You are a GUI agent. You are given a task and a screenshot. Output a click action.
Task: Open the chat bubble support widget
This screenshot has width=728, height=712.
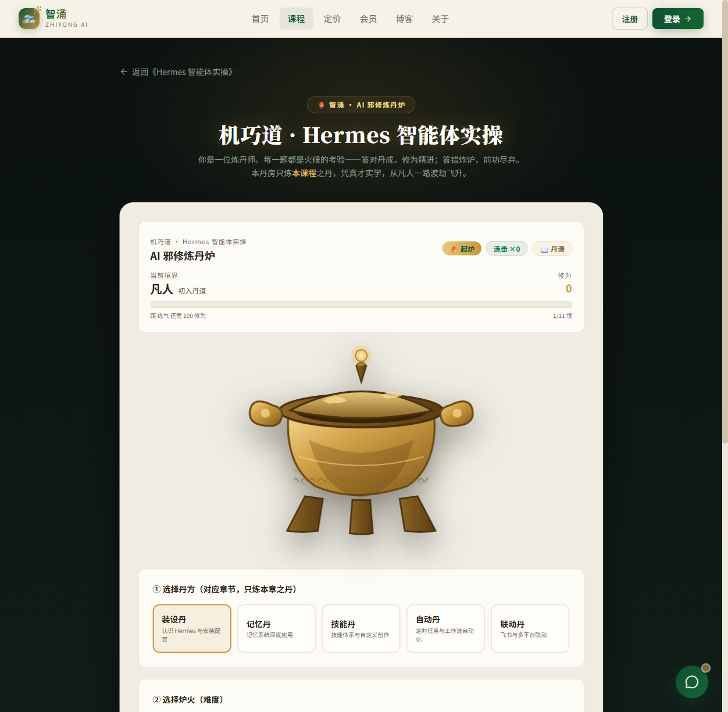pyautogui.click(x=692, y=682)
